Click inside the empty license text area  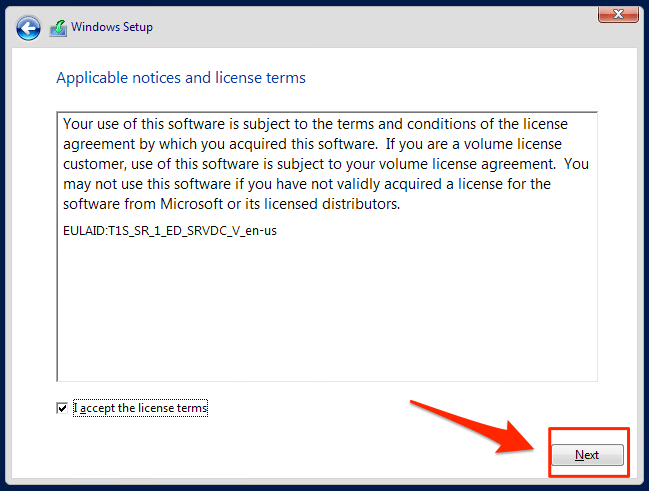click(x=326, y=310)
